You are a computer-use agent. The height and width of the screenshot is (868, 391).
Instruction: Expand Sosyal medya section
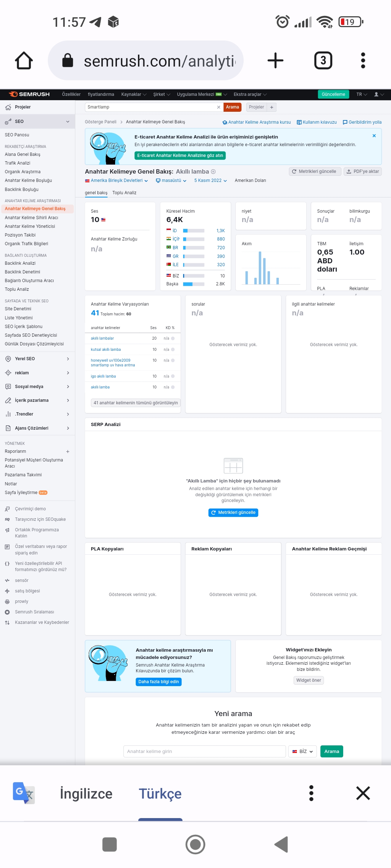tap(37, 387)
